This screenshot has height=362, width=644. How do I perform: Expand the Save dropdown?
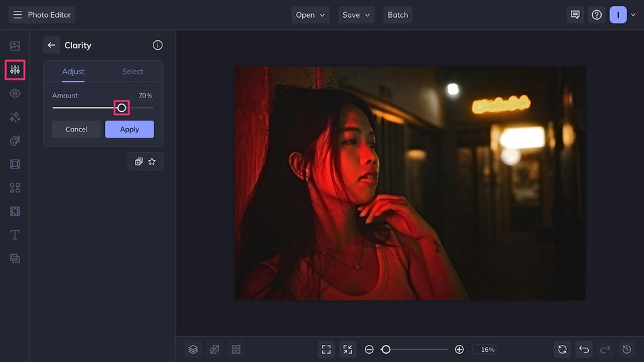point(356,15)
